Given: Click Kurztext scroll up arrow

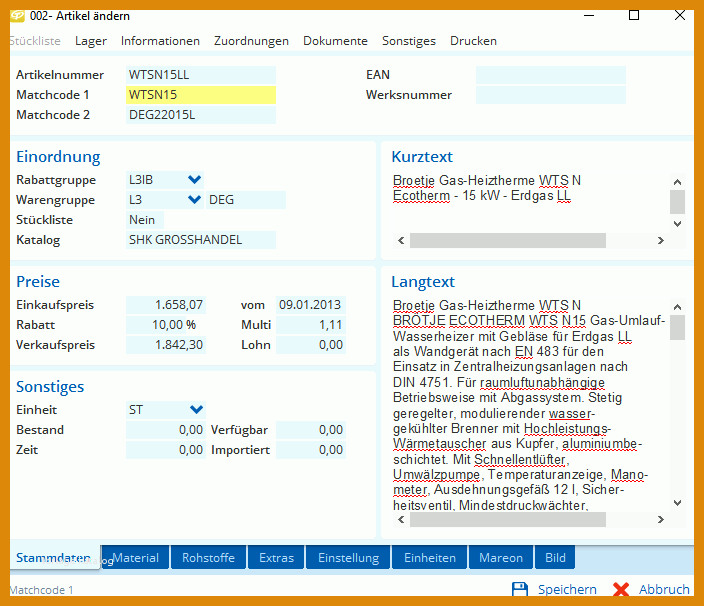Looking at the screenshot, I should [678, 182].
